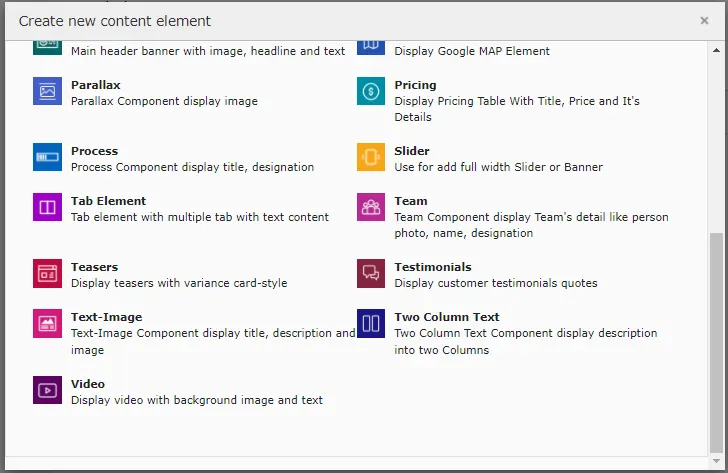The width and height of the screenshot is (728, 473).
Task: Click 'Use for add full width Slider' text
Action: click(499, 167)
